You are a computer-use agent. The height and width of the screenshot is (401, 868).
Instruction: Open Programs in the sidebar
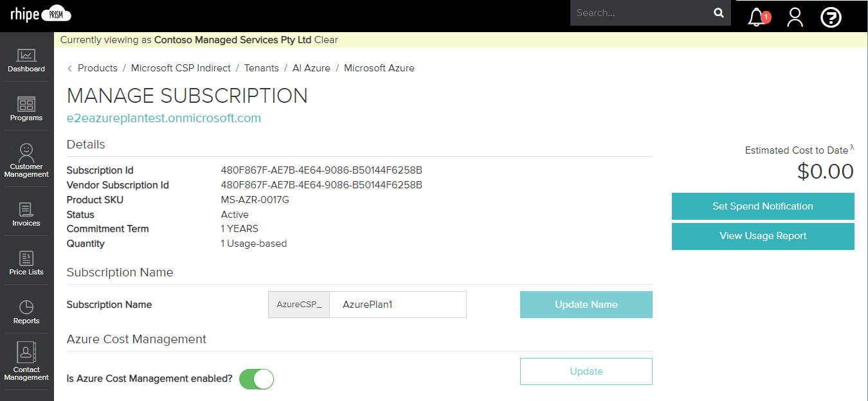click(x=26, y=109)
